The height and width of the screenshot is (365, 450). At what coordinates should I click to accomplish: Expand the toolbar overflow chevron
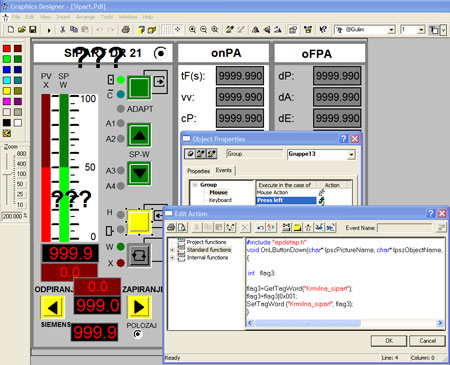pyautogui.click(x=443, y=30)
